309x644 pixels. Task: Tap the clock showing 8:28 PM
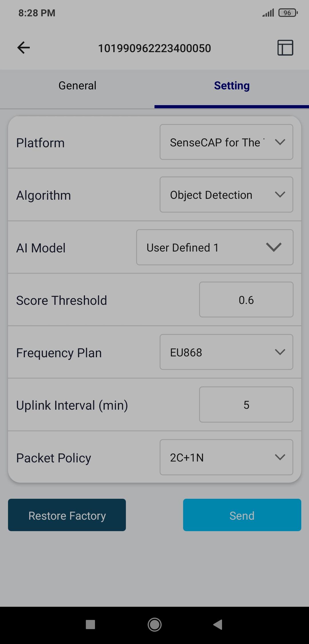click(37, 13)
